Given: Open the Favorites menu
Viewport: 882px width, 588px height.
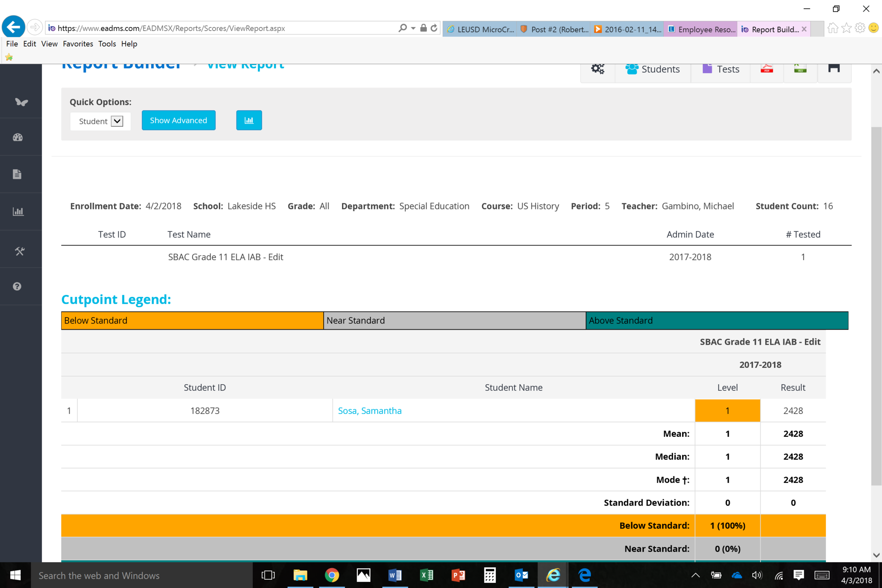Looking at the screenshot, I should 78,44.
